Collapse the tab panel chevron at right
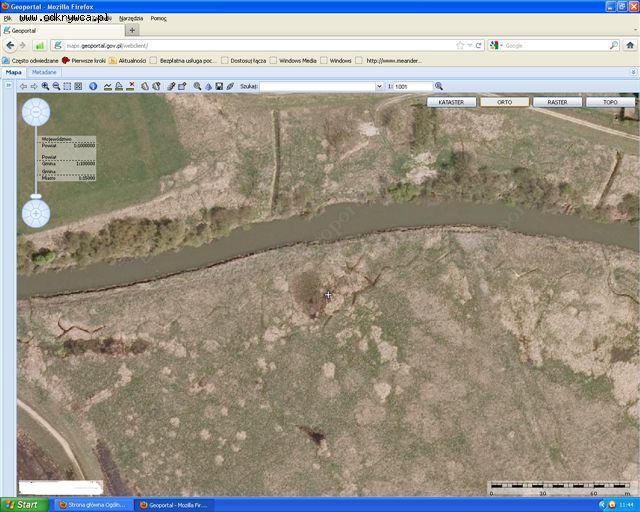Screen dimensions: 640x512 coord(633,72)
